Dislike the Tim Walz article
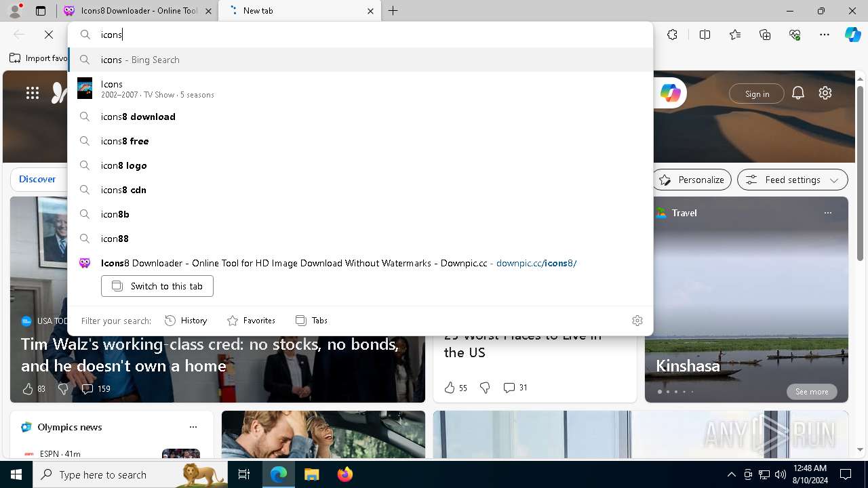The image size is (868, 488). pyautogui.click(x=63, y=389)
